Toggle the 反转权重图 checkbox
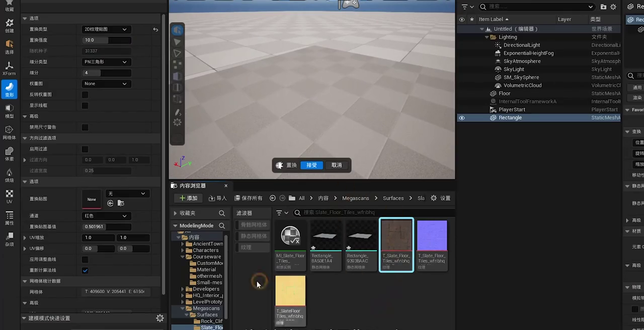The width and height of the screenshot is (644, 330). point(85,95)
